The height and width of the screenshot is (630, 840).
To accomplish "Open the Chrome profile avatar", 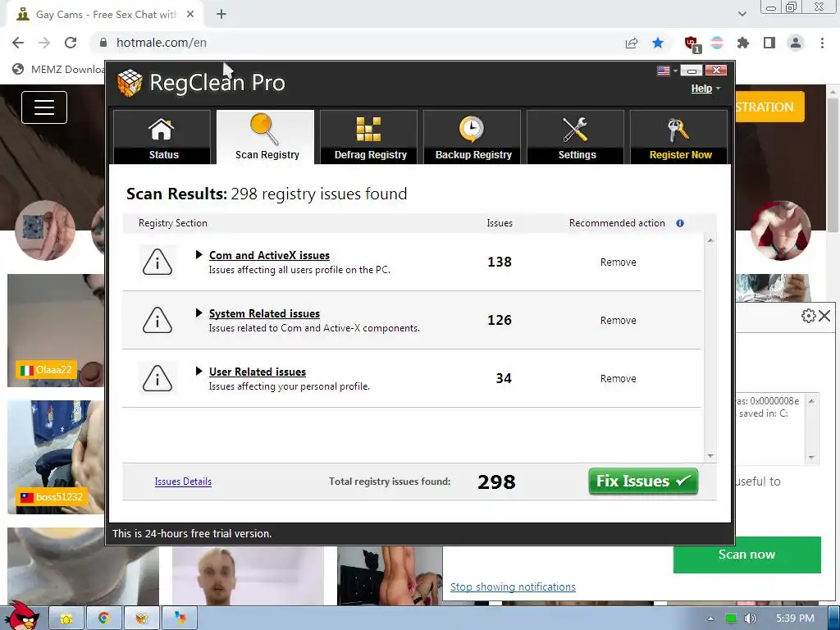I will click(x=796, y=43).
